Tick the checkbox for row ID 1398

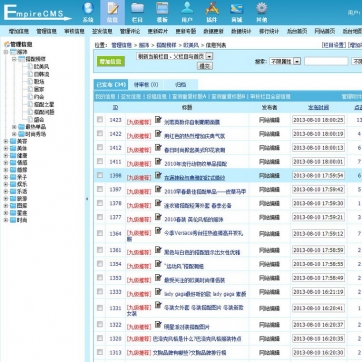click(x=100, y=175)
